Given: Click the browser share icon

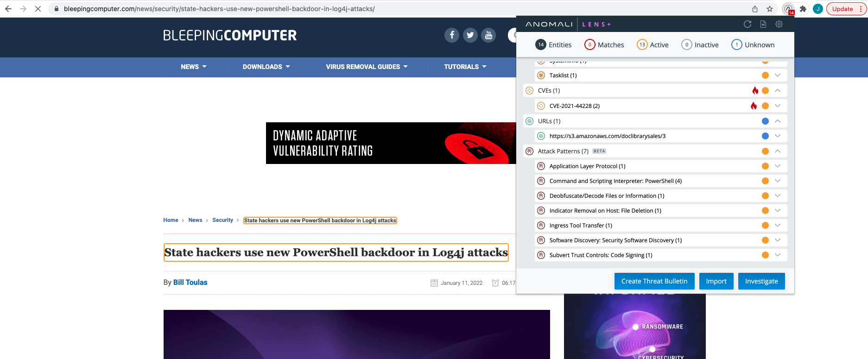Looking at the screenshot, I should [755, 9].
